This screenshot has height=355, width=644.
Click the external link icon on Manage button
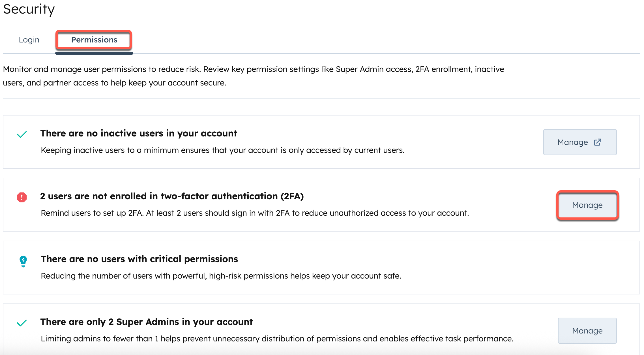click(x=597, y=142)
